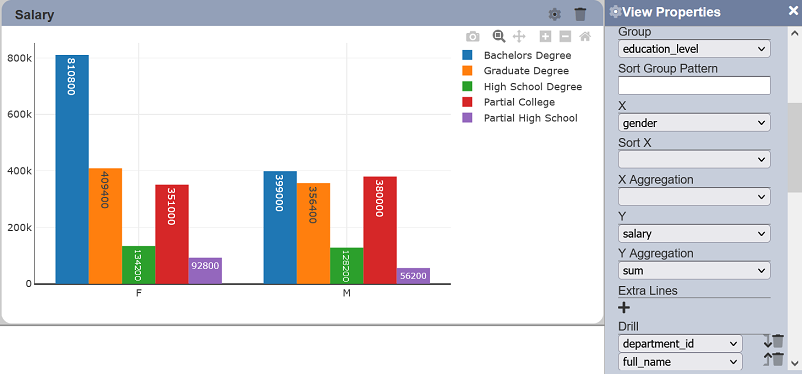
Task: Toggle High School Degree legend entry
Action: pos(532,86)
